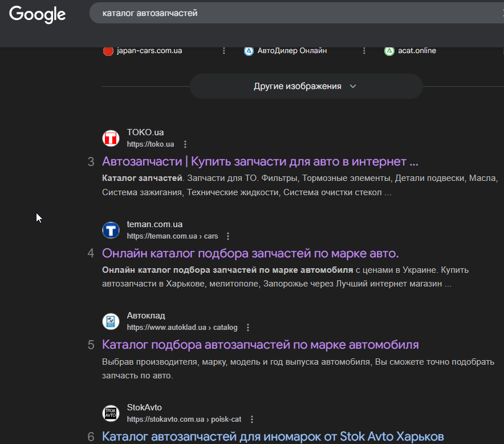Click the АвтоДилер Онлайн favicon
This screenshot has width=504, height=444.
pos(249,51)
